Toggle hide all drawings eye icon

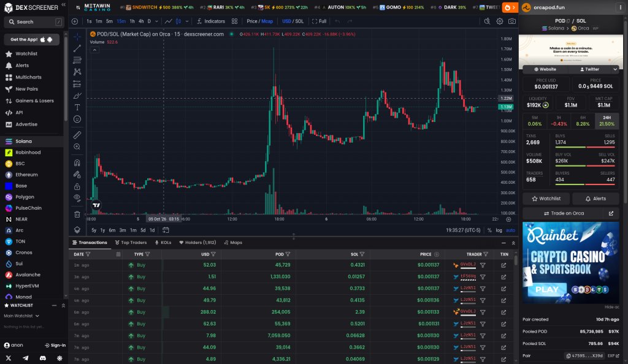(77, 197)
